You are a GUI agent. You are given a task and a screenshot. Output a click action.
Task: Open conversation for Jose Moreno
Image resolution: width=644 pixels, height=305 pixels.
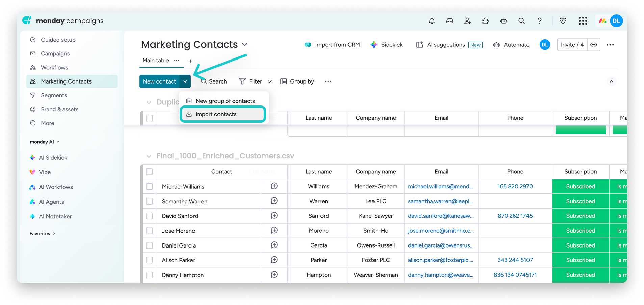(x=274, y=230)
